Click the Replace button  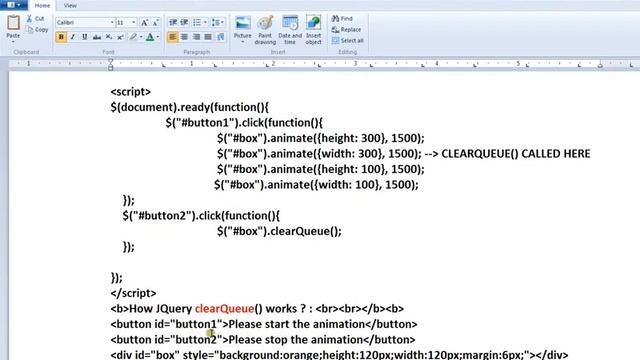pyautogui.click(x=347, y=29)
